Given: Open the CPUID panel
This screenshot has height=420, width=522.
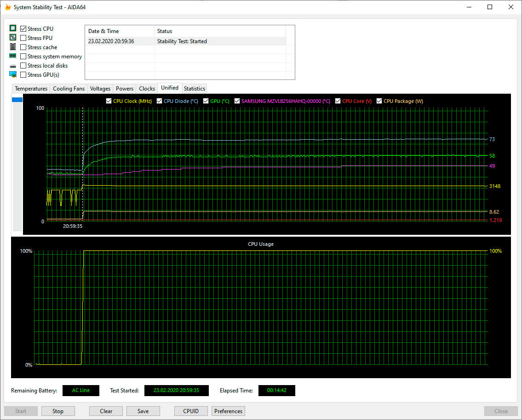Looking at the screenshot, I should pos(191,411).
